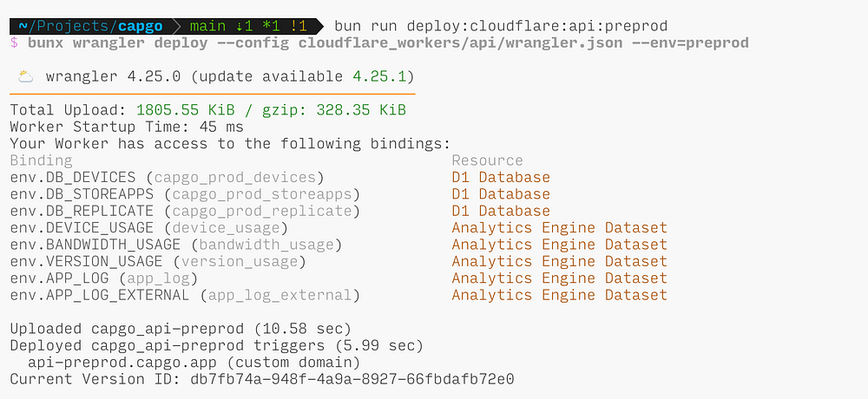Click the 'Deployed capgo_api-preprod triggers' line
Image resolution: width=868 pixels, height=399 pixels.
coord(216,346)
